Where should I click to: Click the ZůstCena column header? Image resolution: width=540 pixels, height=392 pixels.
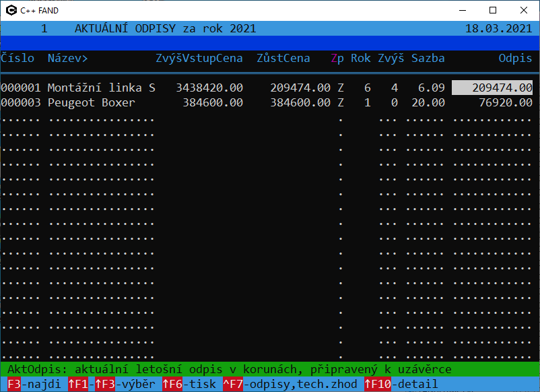283,59
